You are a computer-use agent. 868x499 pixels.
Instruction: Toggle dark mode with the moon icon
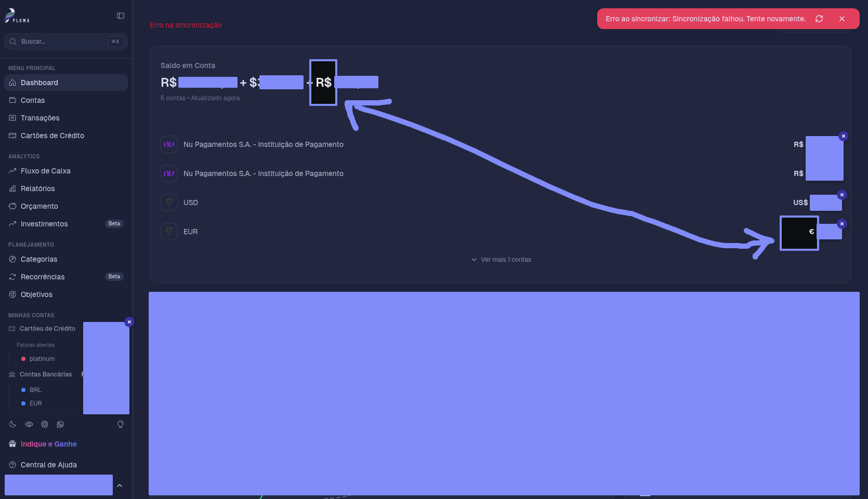(x=13, y=424)
